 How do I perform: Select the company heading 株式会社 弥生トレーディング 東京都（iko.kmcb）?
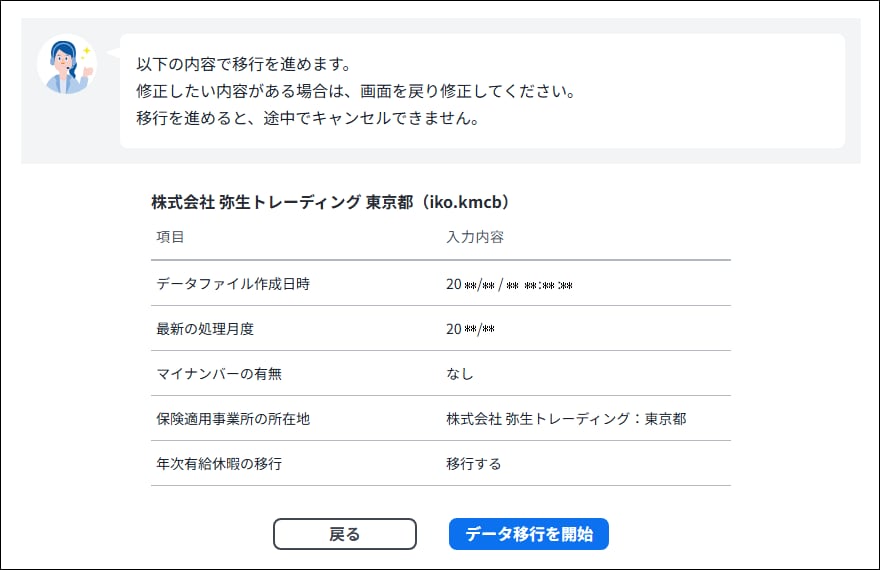(331, 202)
